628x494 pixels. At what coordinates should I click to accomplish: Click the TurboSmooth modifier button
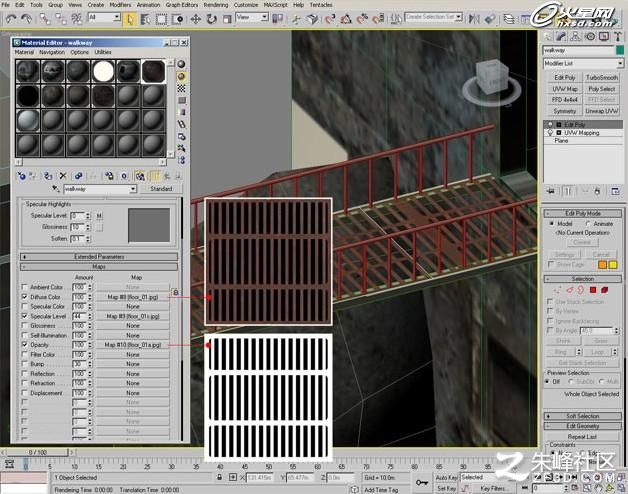click(x=602, y=77)
